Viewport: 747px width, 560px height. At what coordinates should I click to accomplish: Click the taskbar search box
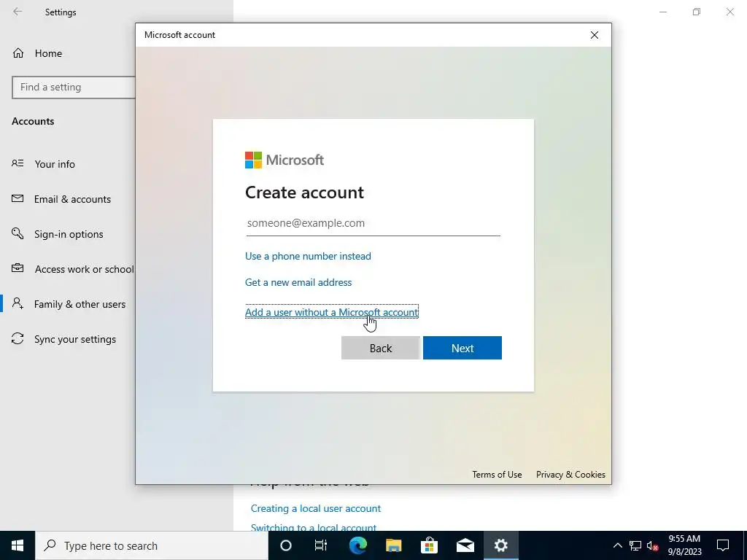coord(152,545)
